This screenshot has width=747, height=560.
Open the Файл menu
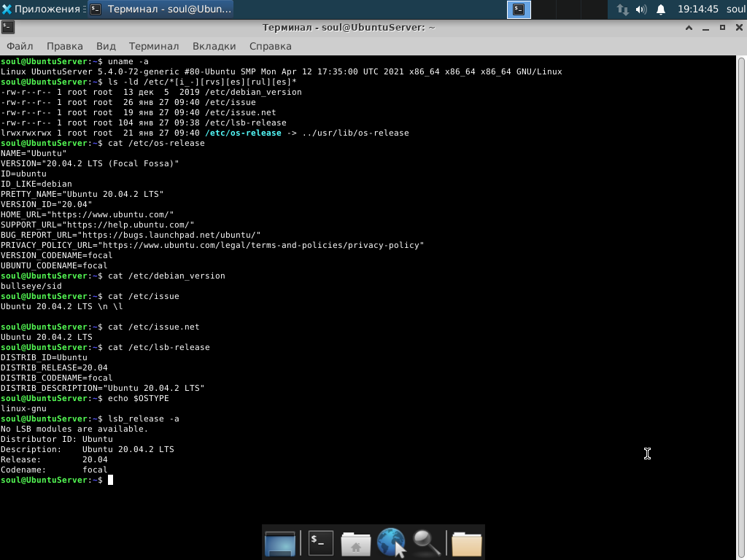20,46
